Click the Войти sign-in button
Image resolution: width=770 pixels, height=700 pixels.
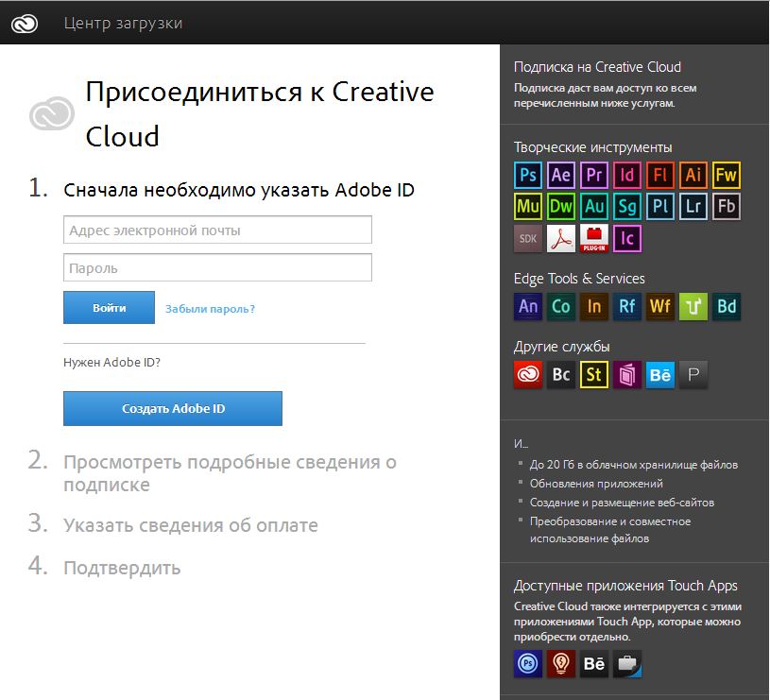click(109, 308)
